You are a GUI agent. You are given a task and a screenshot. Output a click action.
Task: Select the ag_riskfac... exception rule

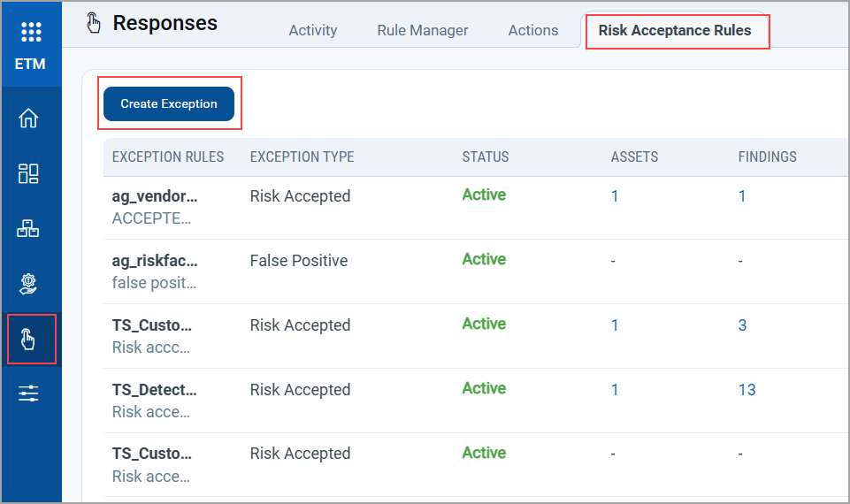(x=155, y=261)
